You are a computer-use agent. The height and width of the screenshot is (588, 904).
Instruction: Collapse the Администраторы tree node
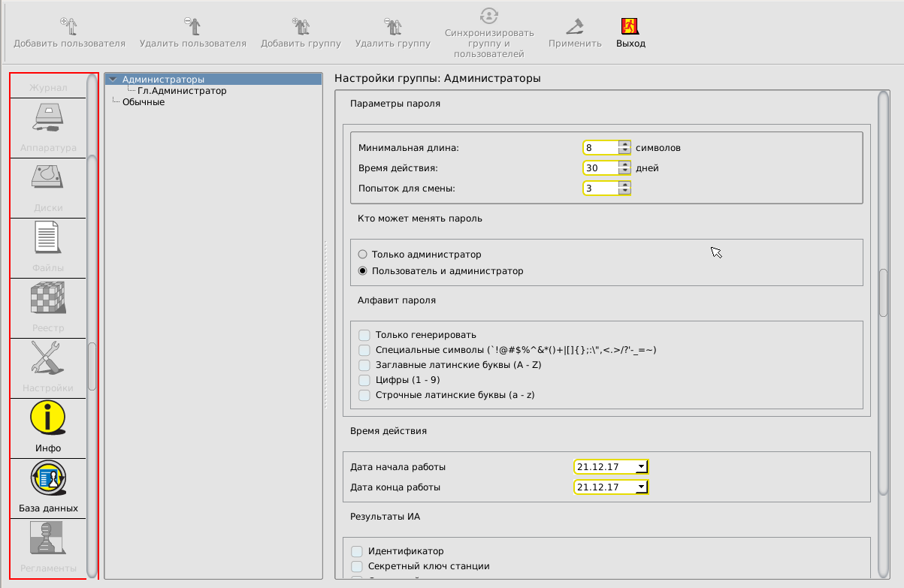pos(113,79)
